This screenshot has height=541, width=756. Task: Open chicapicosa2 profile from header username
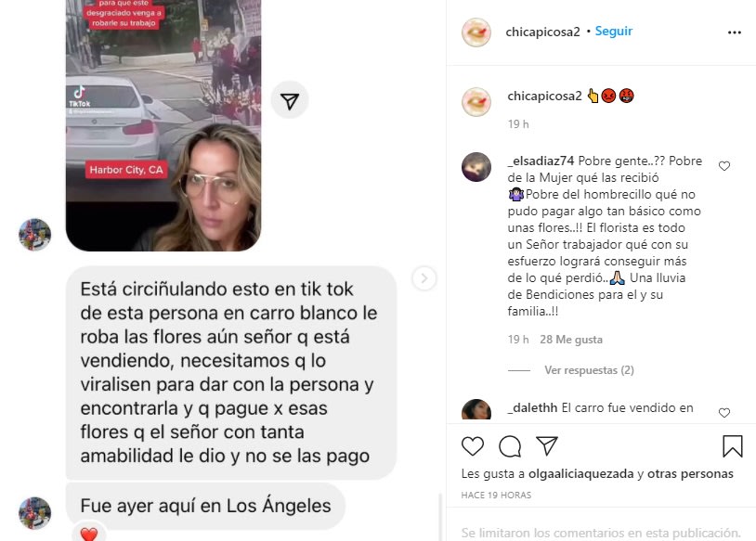click(542, 32)
